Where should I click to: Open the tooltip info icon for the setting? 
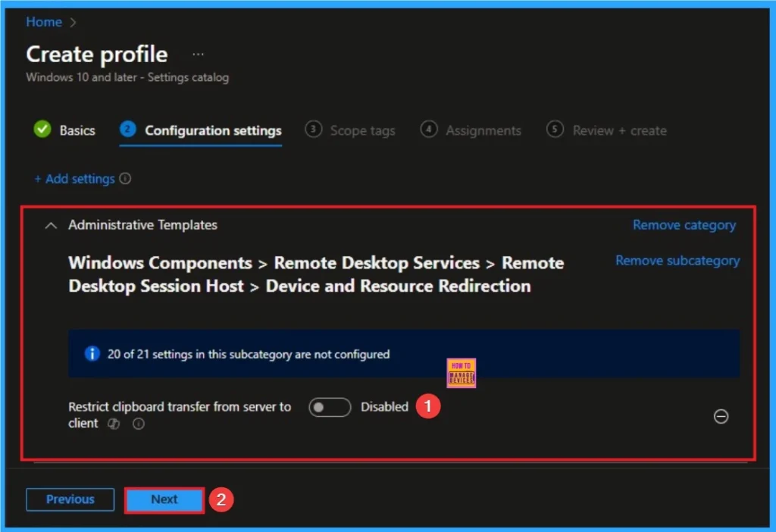coord(137,424)
